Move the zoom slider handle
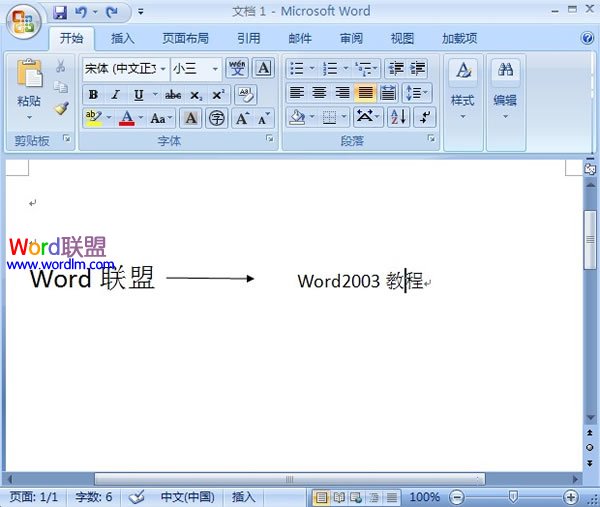The width and height of the screenshot is (600, 507). click(513, 497)
